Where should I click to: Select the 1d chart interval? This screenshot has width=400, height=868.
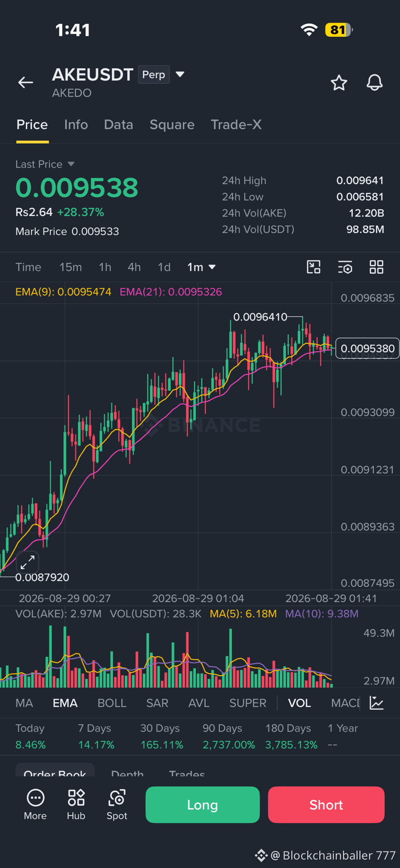tap(164, 267)
